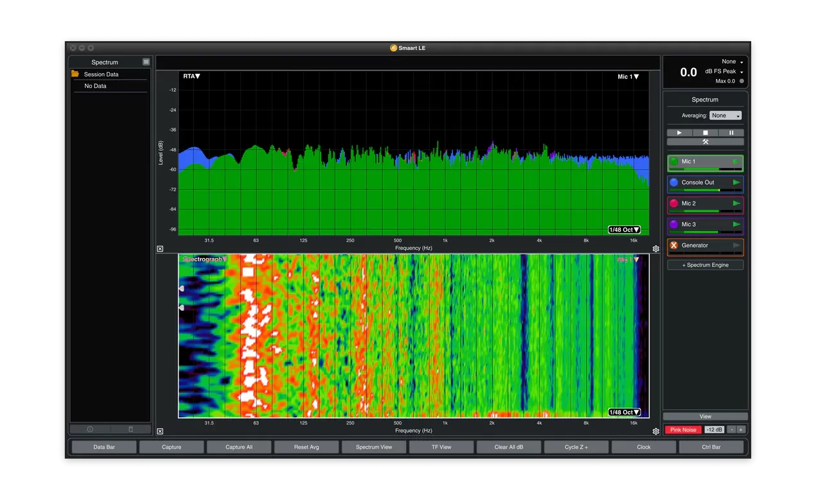This screenshot has width=816, height=504.
Task: Open the Mic 1 selector on RTA graph
Action: 628,77
